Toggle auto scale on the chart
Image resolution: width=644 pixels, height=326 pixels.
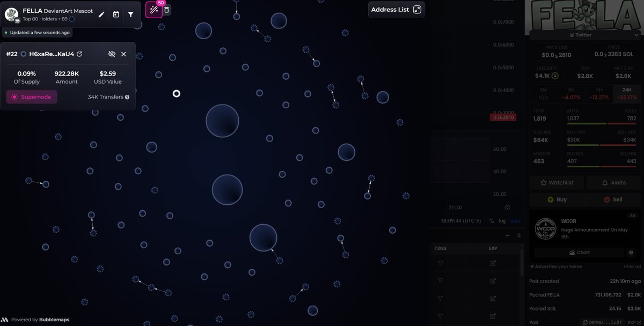pos(515,220)
